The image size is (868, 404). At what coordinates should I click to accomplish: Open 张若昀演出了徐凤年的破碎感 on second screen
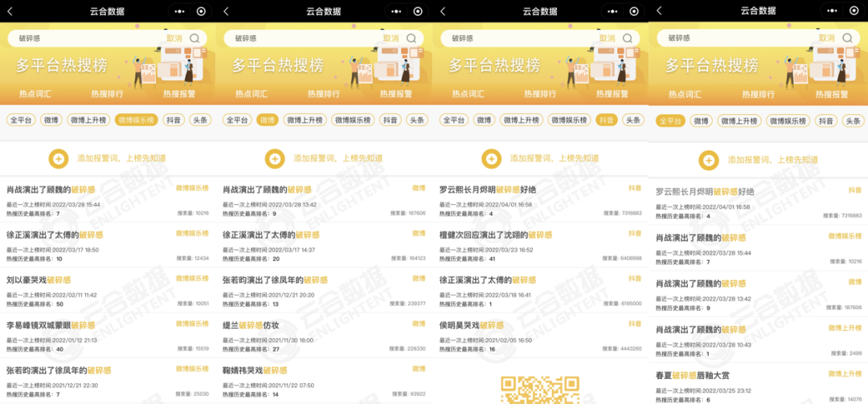pyautogui.click(x=325, y=291)
